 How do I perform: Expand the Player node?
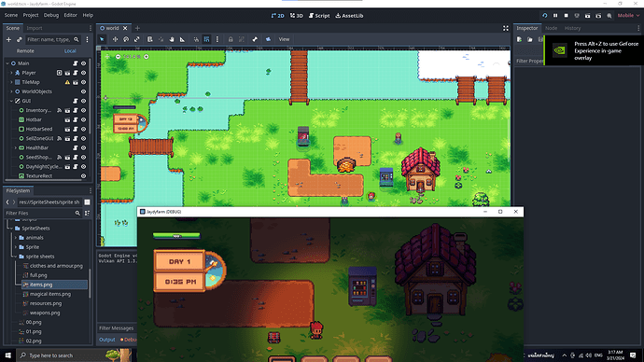point(11,73)
